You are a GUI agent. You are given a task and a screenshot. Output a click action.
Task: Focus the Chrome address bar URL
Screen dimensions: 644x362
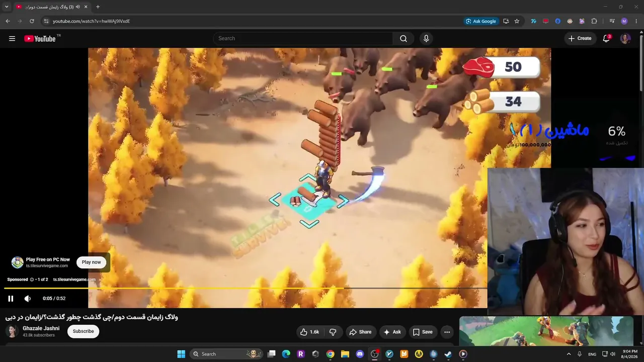(91, 21)
